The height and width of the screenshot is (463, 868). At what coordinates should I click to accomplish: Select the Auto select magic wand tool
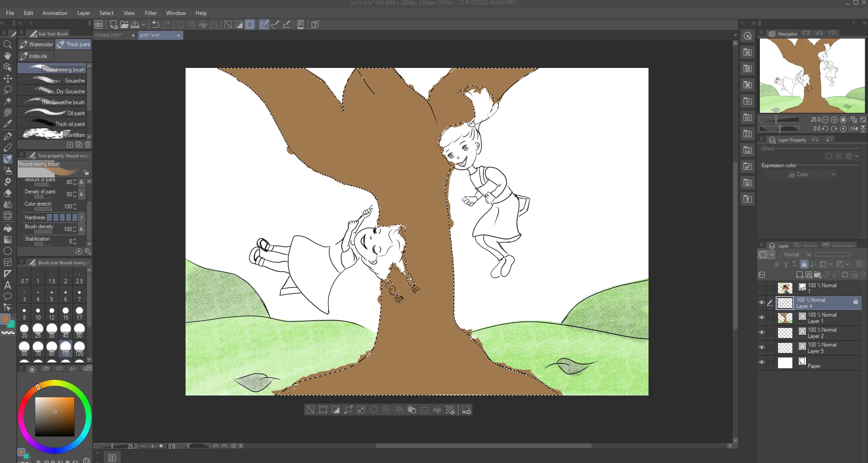click(8, 101)
